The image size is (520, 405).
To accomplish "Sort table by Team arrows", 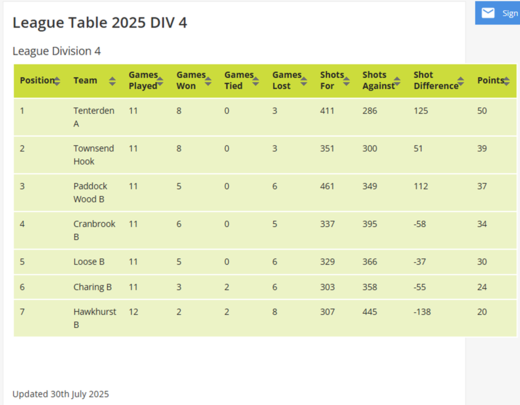I will [x=112, y=81].
